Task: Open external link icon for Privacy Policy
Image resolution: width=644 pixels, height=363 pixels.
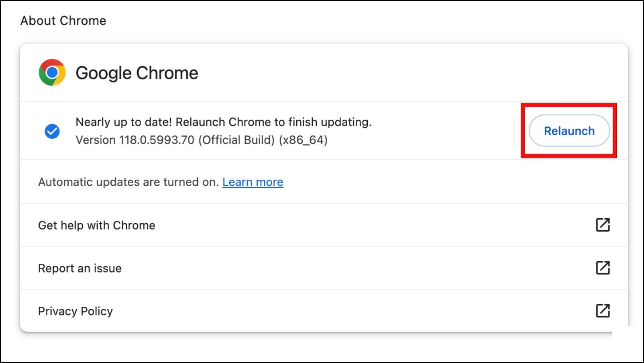Action: pyautogui.click(x=603, y=311)
